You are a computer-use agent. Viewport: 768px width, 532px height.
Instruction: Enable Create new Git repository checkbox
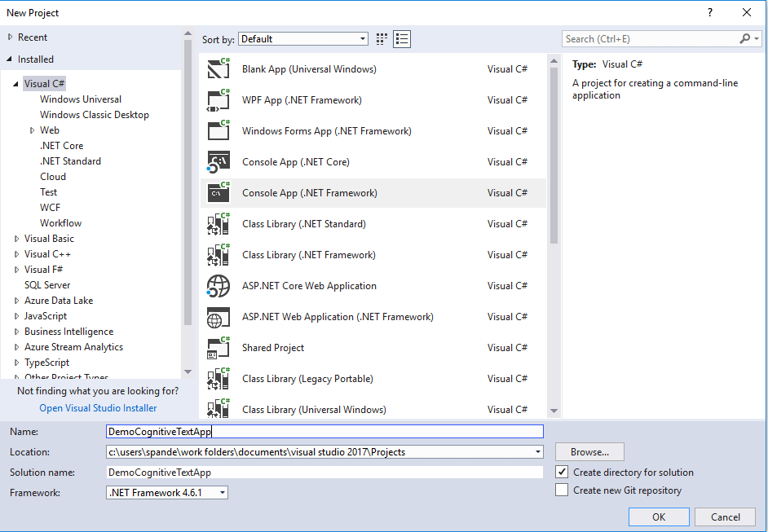pyautogui.click(x=562, y=490)
